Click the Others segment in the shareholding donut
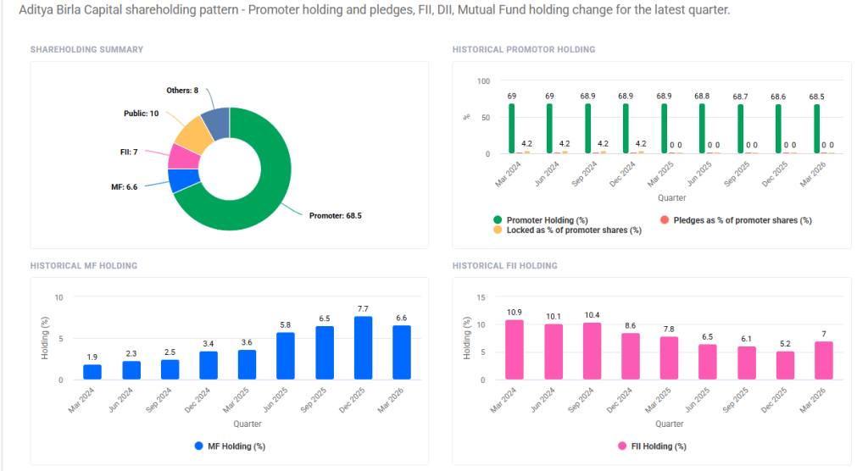 [216, 121]
